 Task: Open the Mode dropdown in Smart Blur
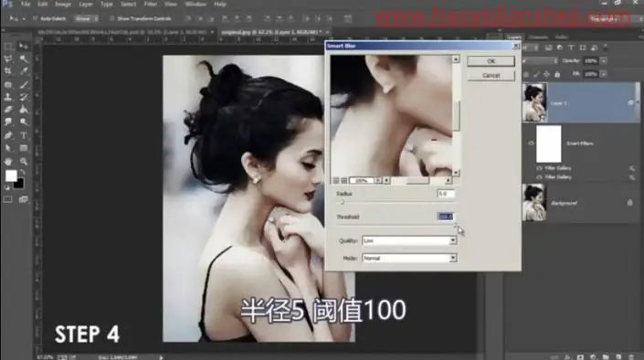(x=409, y=258)
